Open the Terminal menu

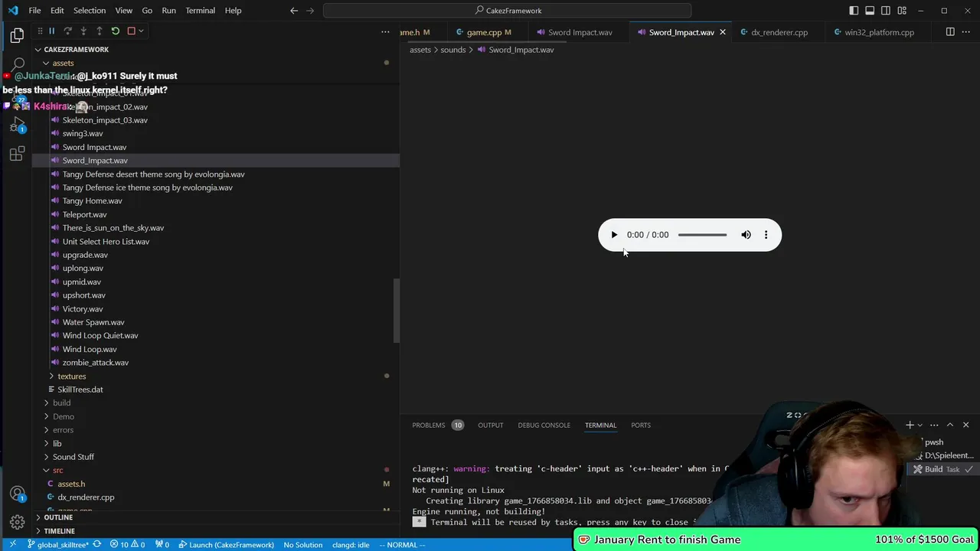coord(200,11)
